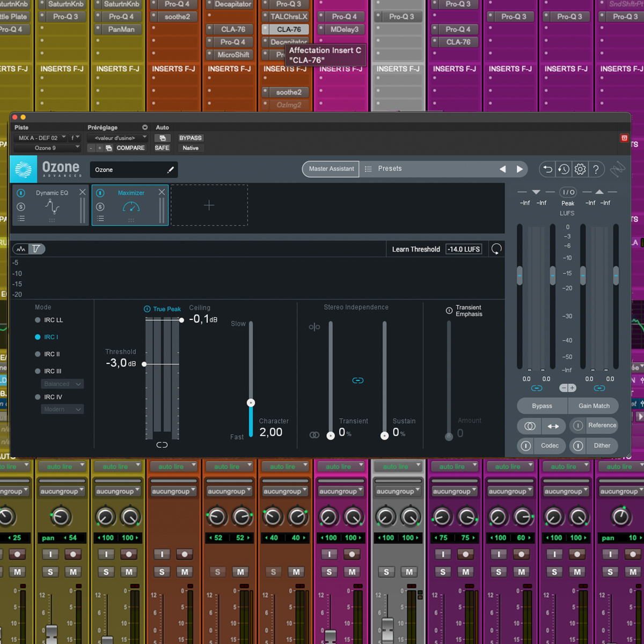The width and height of the screenshot is (644, 644).
Task: Click the Ozone help question mark icon
Action: pyautogui.click(x=596, y=170)
